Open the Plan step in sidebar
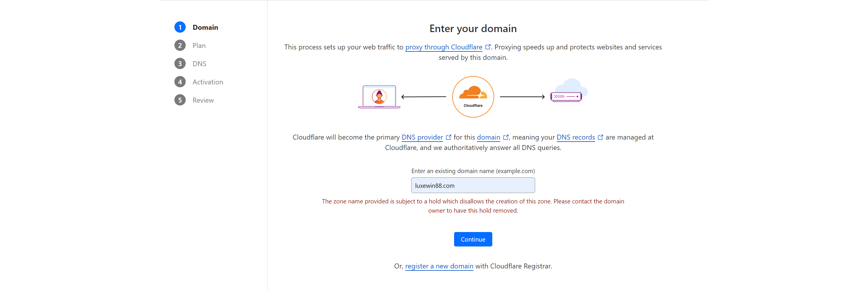The height and width of the screenshot is (306, 868). coord(199,45)
